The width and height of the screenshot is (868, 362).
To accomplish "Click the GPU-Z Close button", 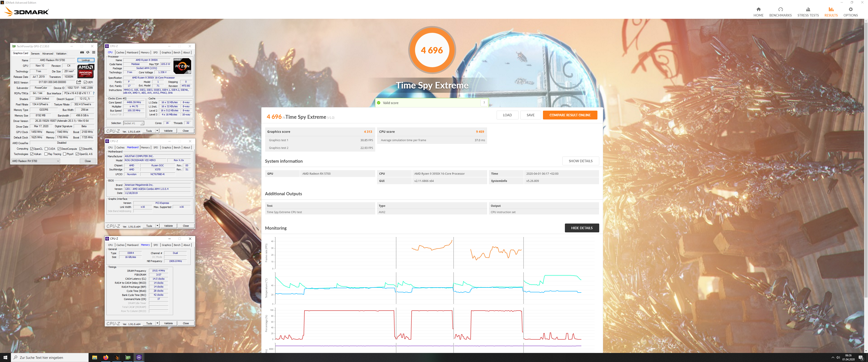I will pyautogui.click(x=88, y=161).
